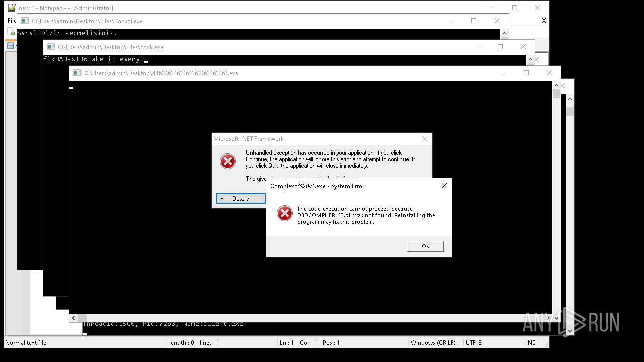Minimize the 4363463463464363463463463.exe console window

(x=503, y=73)
